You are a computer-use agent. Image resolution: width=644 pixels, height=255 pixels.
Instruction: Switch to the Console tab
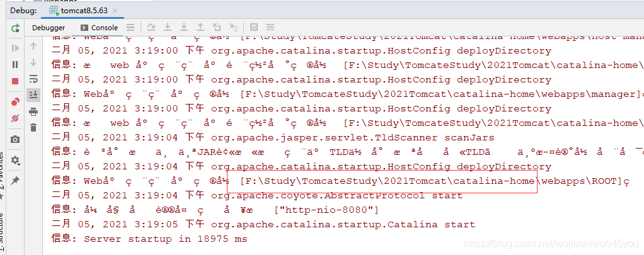point(100,28)
